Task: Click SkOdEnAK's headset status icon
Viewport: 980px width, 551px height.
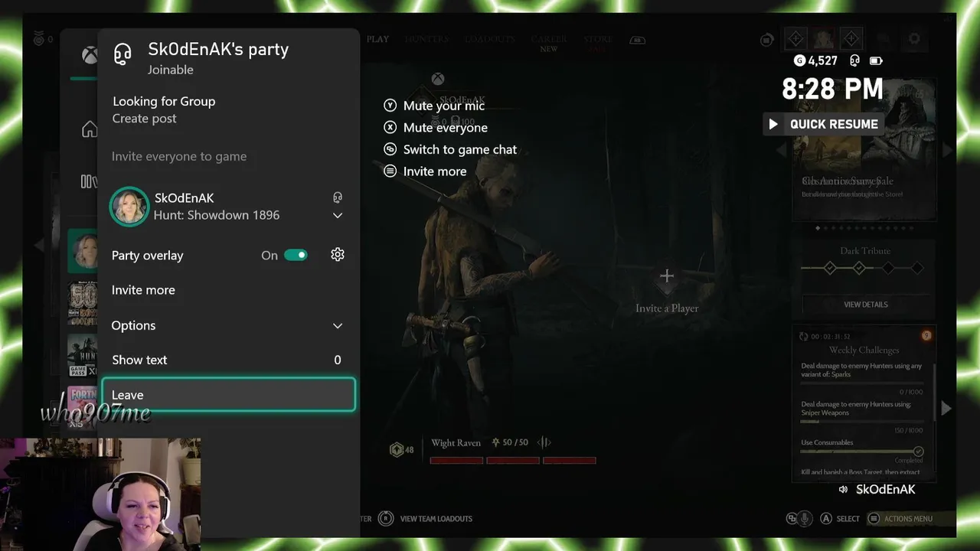Action: click(x=338, y=197)
